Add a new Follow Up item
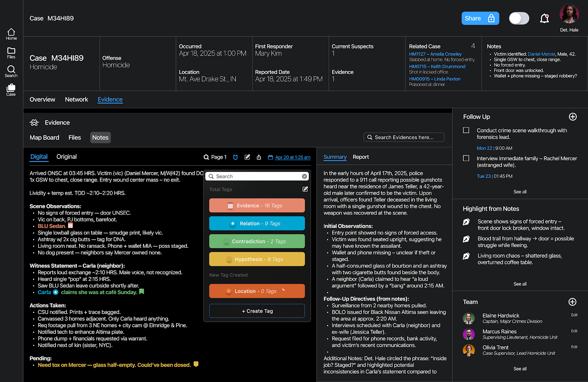588x382 pixels. [x=573, y=117]
